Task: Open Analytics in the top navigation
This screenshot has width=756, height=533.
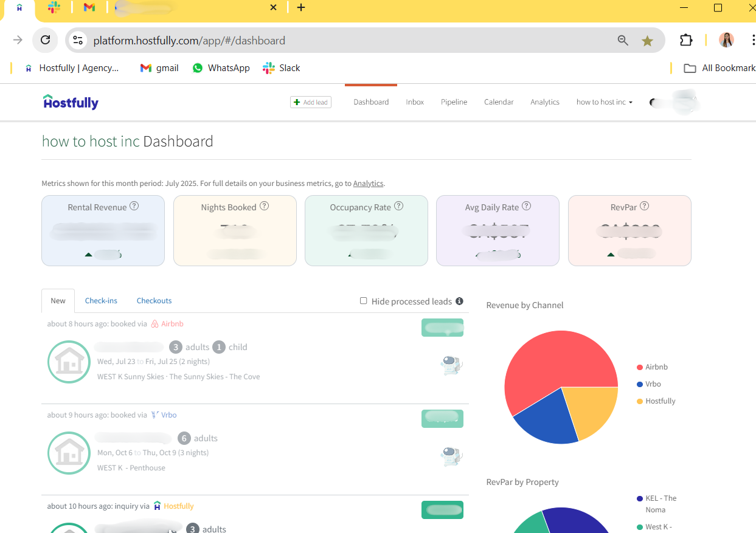Action: coord(545,102)
